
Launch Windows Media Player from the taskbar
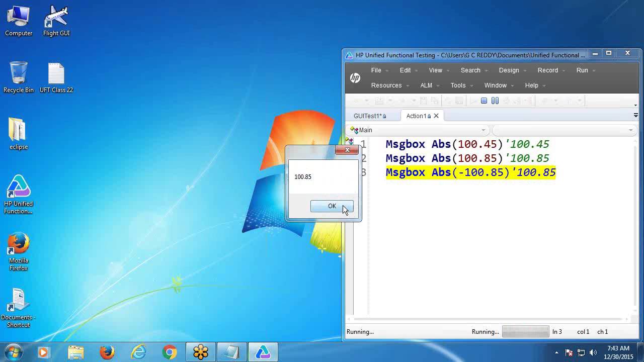[x=43, y=352]
